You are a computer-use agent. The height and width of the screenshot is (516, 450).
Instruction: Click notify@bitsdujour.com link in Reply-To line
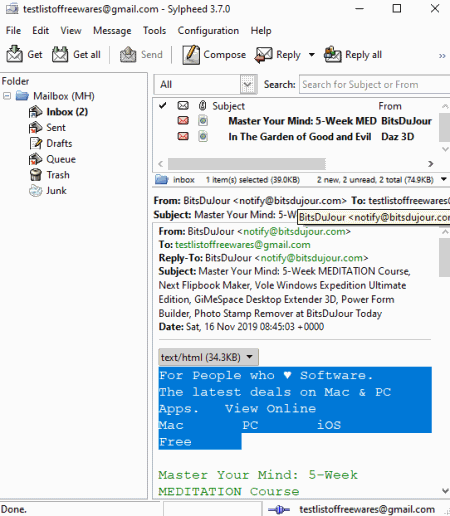tap(312, 258)
